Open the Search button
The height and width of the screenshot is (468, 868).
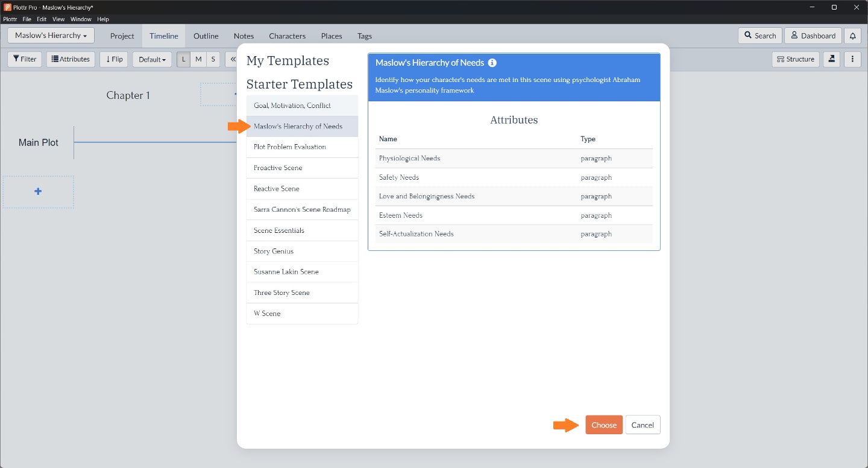point(760,36)
